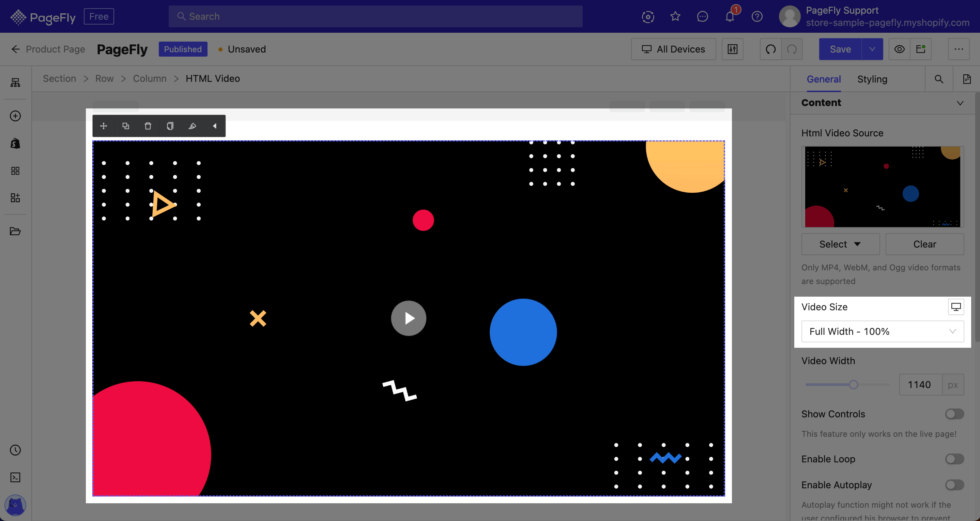Click the delete element icon
The width and height of the screenshot is (980, 521).
pos(148,126)
